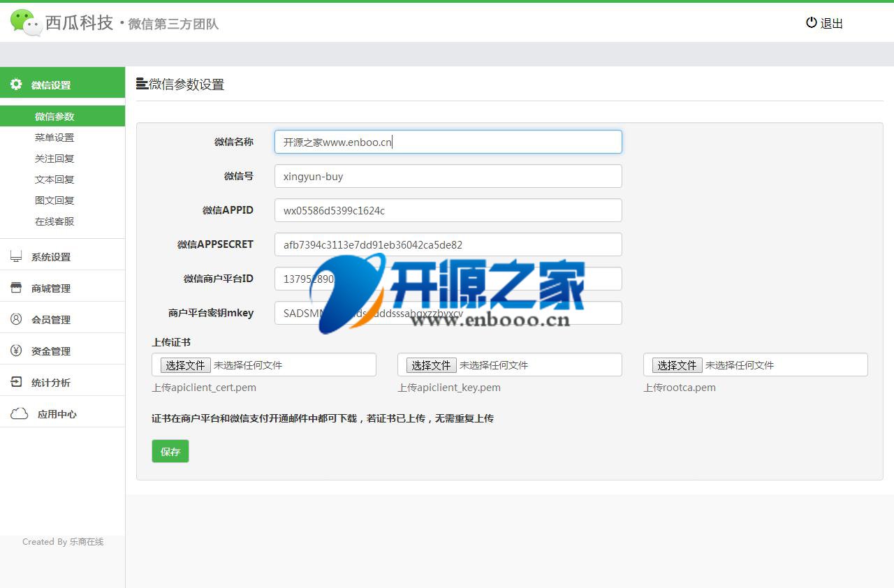Open the 系统设置 section

point(63,256)
